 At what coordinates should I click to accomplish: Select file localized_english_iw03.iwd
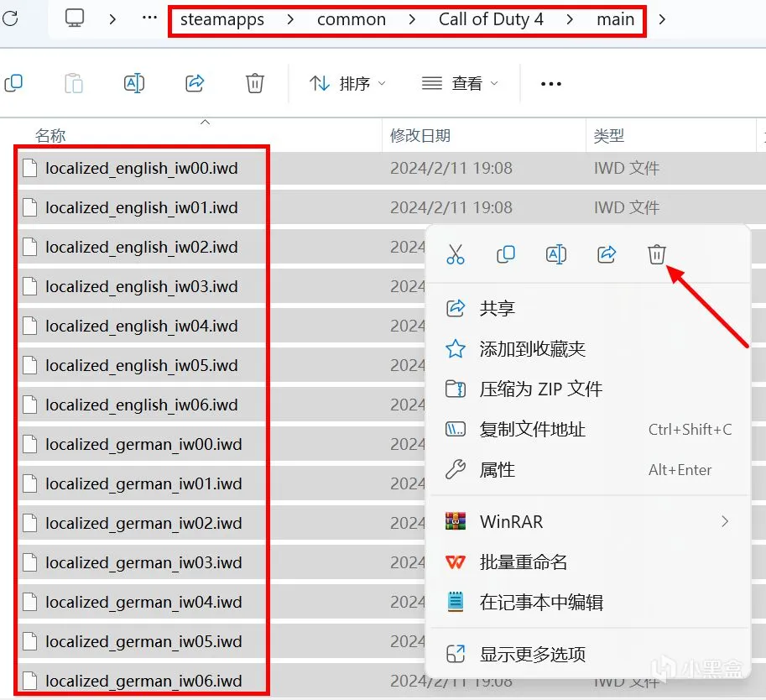(142, 286)
